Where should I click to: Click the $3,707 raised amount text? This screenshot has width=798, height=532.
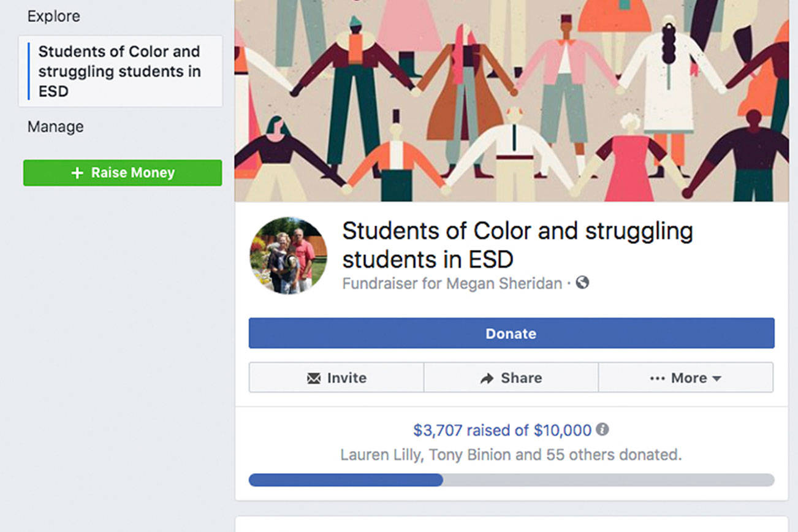click(437, 430)
